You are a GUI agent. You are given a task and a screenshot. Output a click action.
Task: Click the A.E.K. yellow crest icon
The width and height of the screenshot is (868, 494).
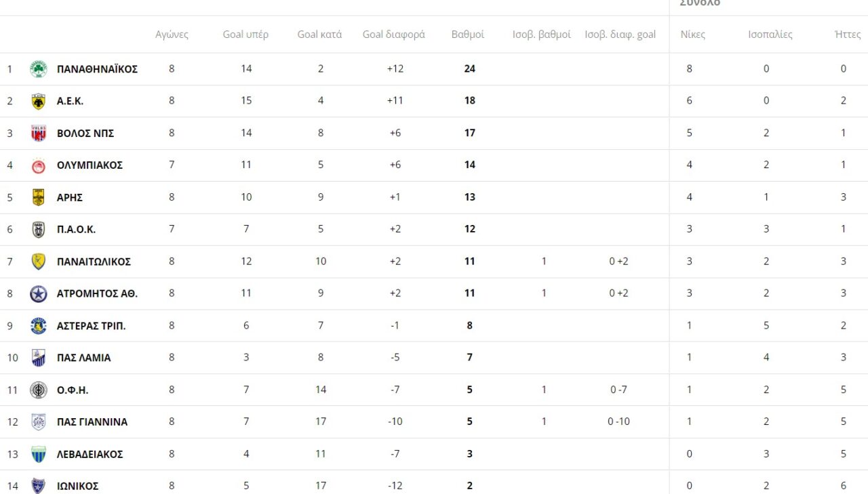pyautogui.click(x=39, y=101)
